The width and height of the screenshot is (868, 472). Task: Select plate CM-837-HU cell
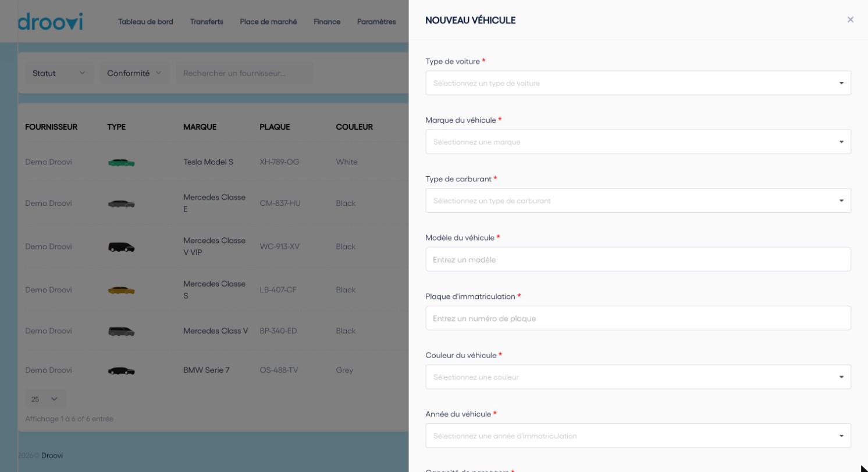click(x=280, y=203)
